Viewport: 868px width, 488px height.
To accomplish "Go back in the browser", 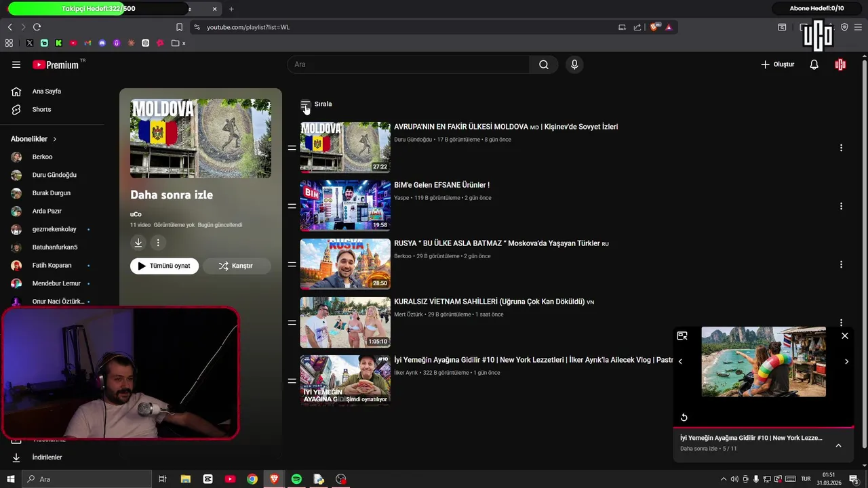I will (9, 27).
